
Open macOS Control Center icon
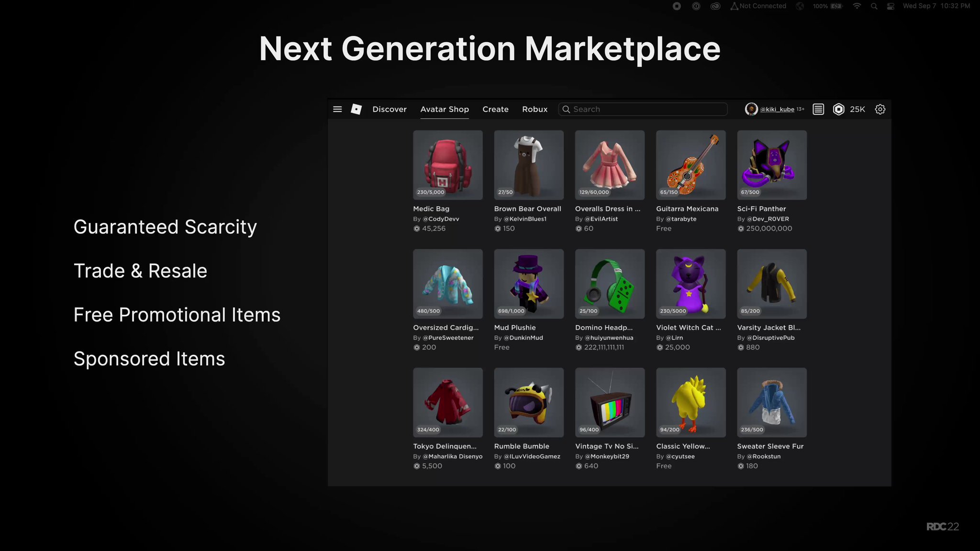891,6
